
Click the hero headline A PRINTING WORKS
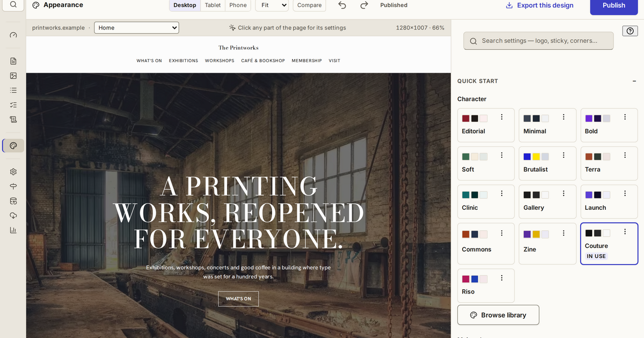click(238, 212)
